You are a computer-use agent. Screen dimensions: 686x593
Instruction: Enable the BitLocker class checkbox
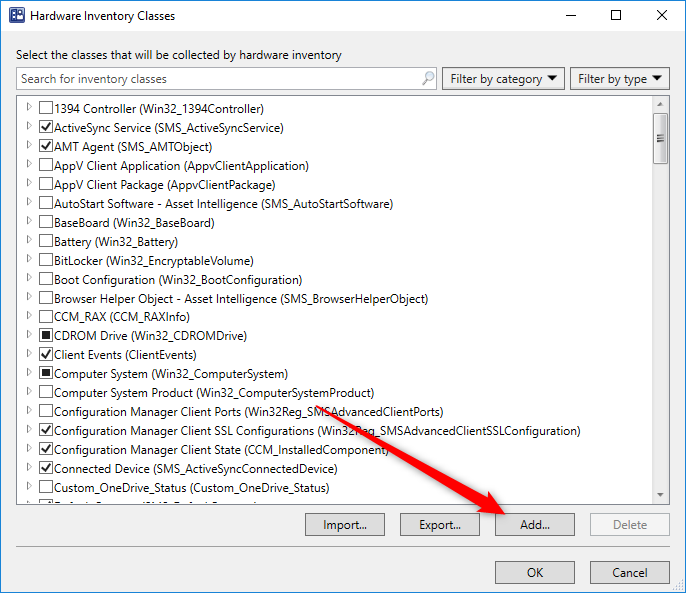click(46, 260)
